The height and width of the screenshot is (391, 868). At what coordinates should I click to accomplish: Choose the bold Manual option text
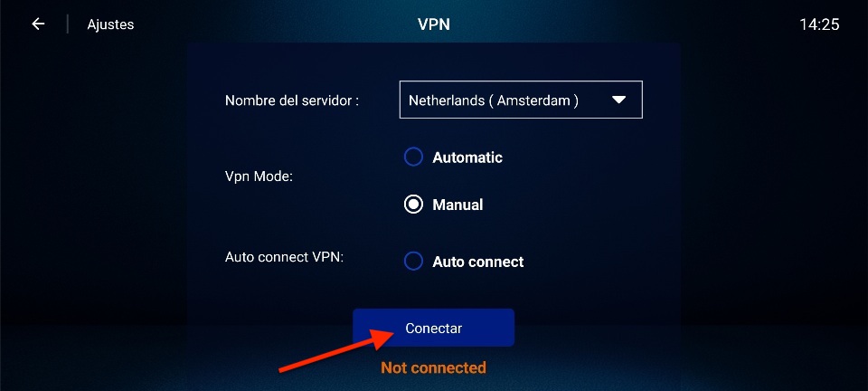458,205
